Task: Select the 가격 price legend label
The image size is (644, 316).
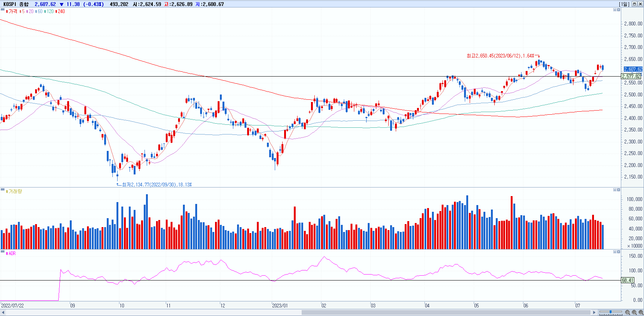Action: [x=12, y=12]
